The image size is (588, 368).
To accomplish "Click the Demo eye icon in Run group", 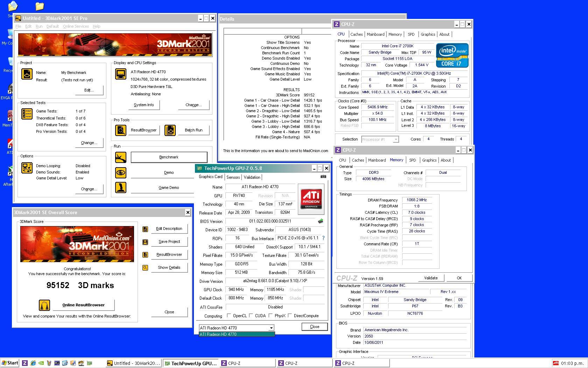I will click(x=121, y=172).
